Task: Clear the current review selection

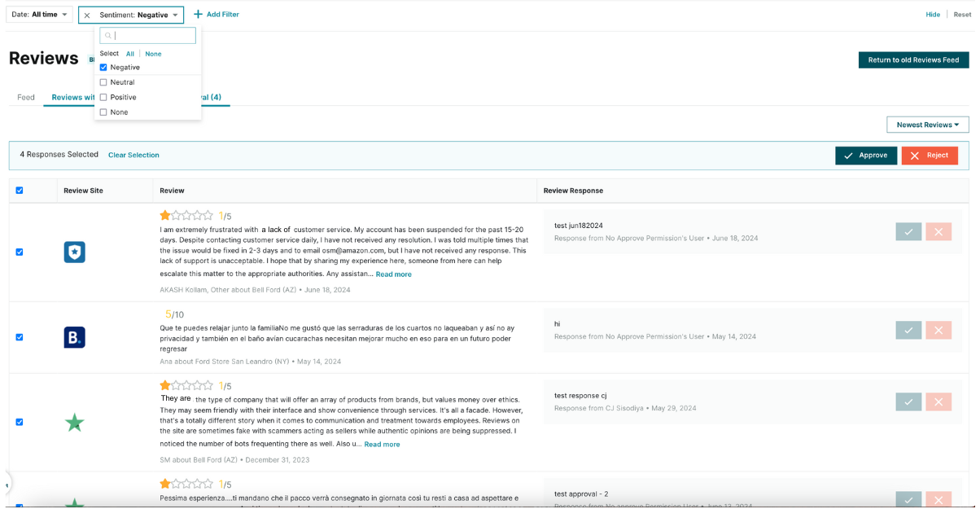Action: [x=133, y=155]
